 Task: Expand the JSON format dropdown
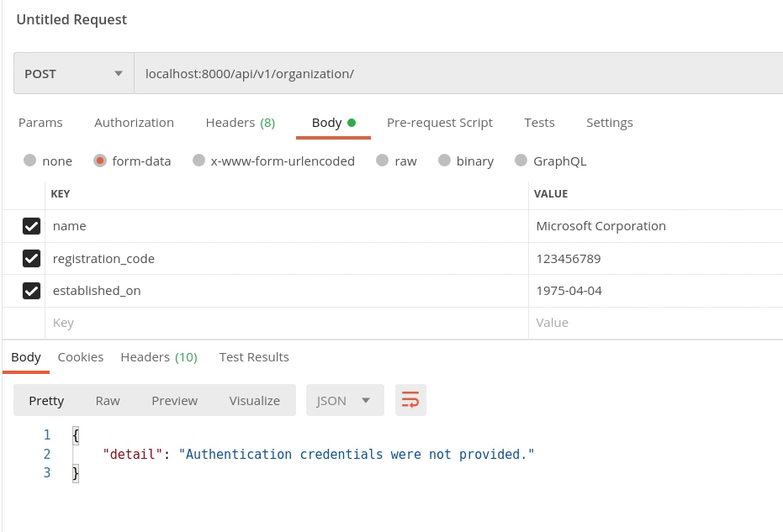point(345,401)
